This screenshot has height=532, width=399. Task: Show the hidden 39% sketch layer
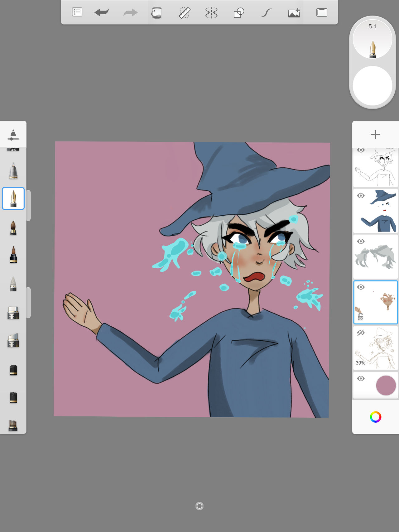tap(361, 333)
